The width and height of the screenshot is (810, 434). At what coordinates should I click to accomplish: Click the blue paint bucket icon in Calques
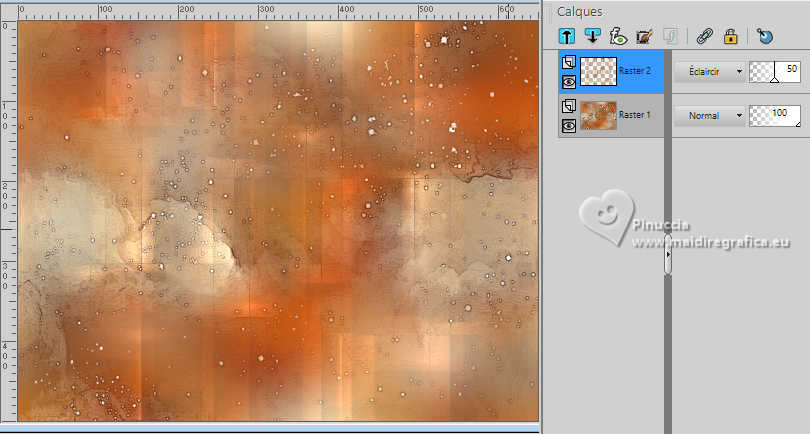[x=765, y=36]
